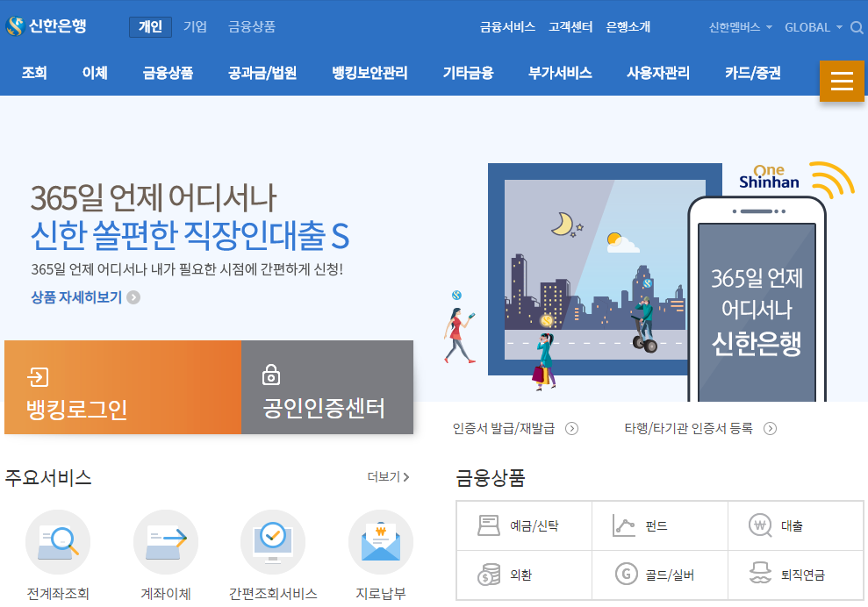This screenshot has height=607, width=868.
Task: Click the 계좌이체 label
Action: pos(166,594)
